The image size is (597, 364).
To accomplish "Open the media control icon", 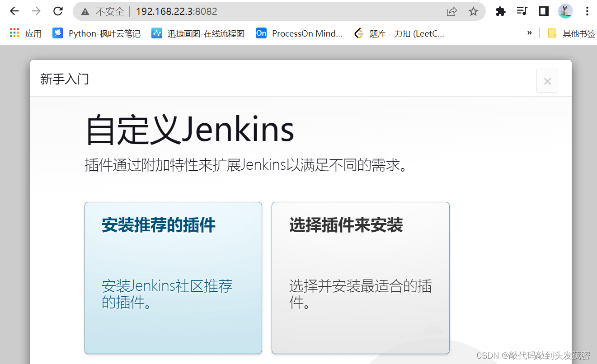I will pos(522,11).
